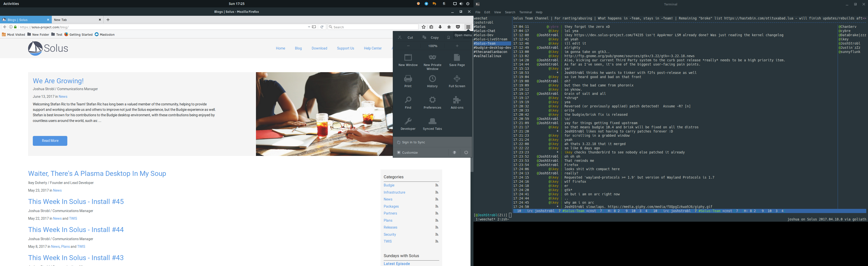Viewport: 868px width, 266px height.
Task: Focus the Firefox Search field
Action: [x=373, y=27]
